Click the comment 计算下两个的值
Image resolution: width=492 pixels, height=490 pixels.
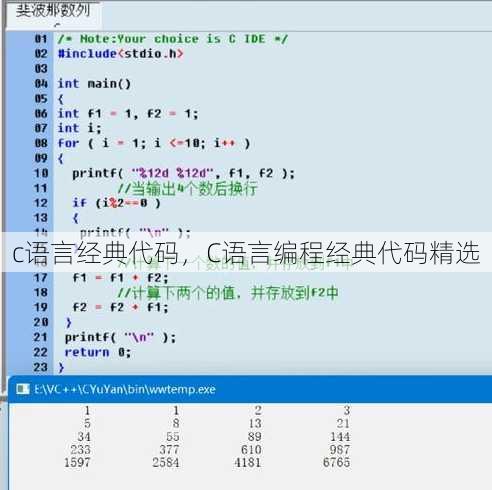tap(228, 293)
